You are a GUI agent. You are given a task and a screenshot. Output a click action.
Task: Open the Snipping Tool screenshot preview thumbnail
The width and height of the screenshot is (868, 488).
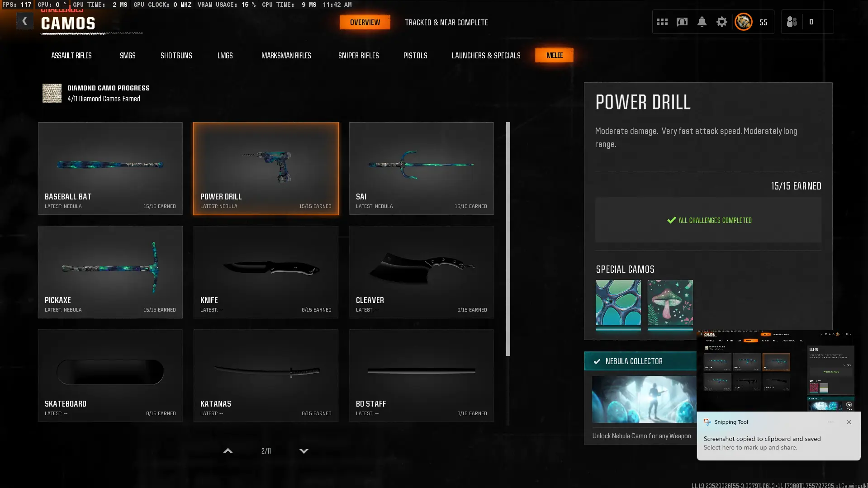pos(778,371)
